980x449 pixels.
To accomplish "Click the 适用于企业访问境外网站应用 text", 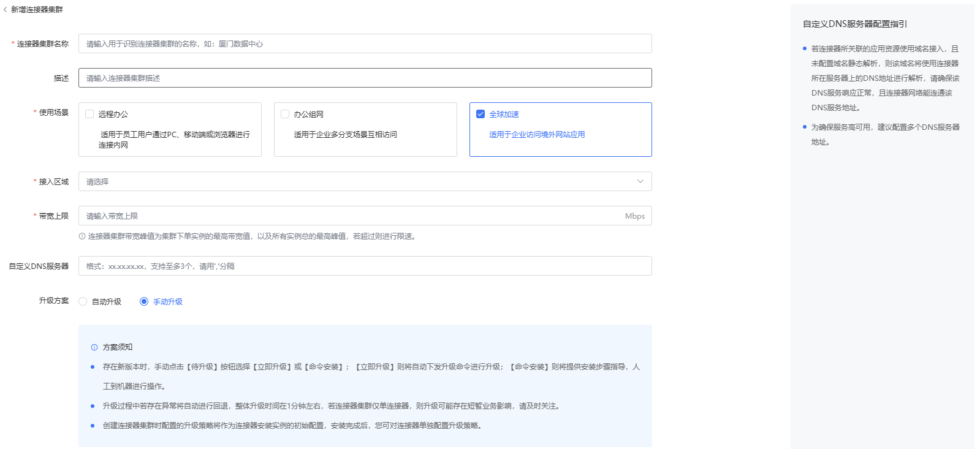I will (x=536, y=135).
